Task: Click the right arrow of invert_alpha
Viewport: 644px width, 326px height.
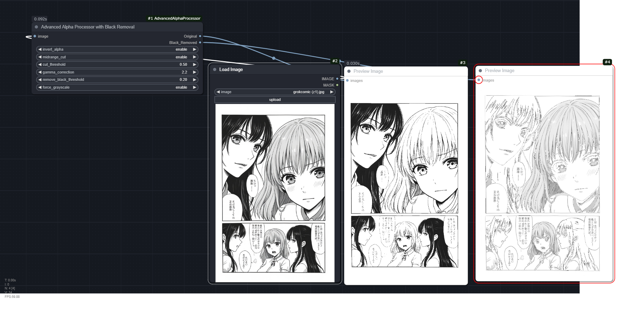Action: point(194,50)
